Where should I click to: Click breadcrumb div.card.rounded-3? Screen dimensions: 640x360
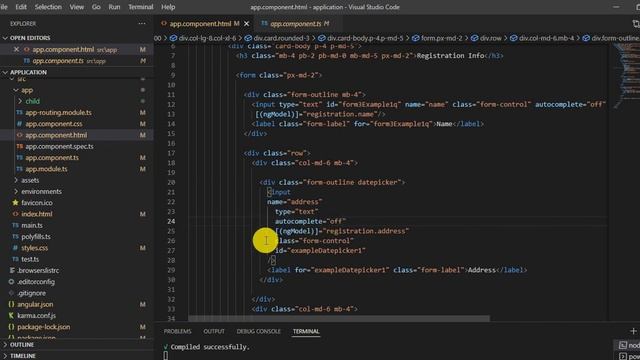point(282,38)
